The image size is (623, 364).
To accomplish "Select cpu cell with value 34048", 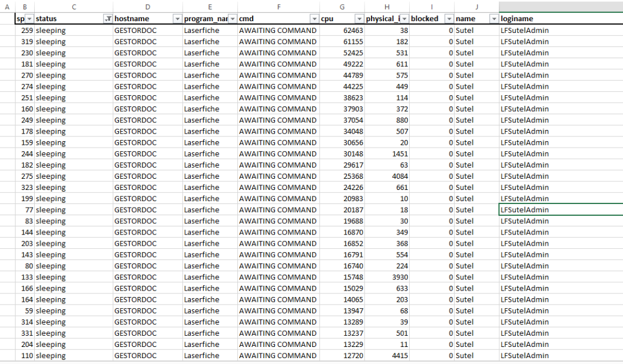I will pos(342,131).
